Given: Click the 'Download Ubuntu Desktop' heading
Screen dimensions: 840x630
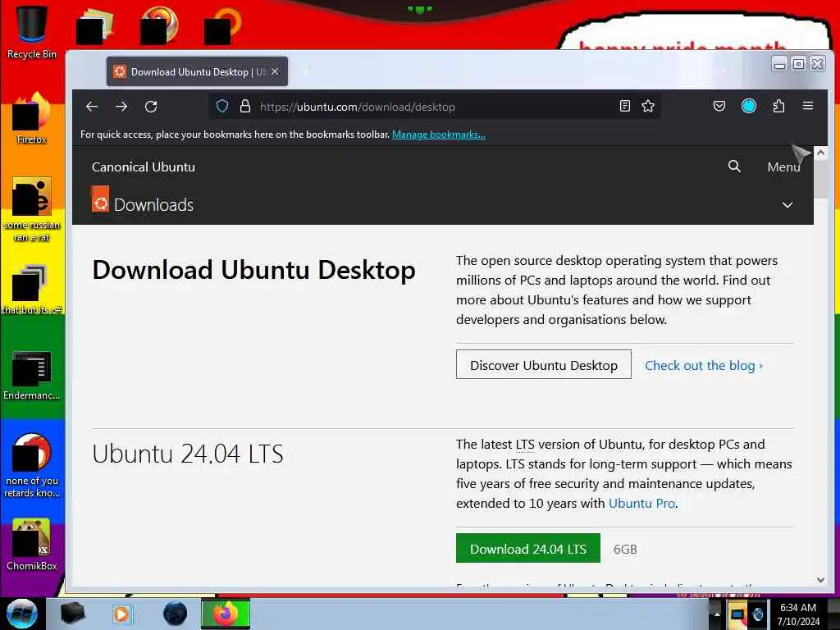Looking at the screenshot, I should (254, 269).
